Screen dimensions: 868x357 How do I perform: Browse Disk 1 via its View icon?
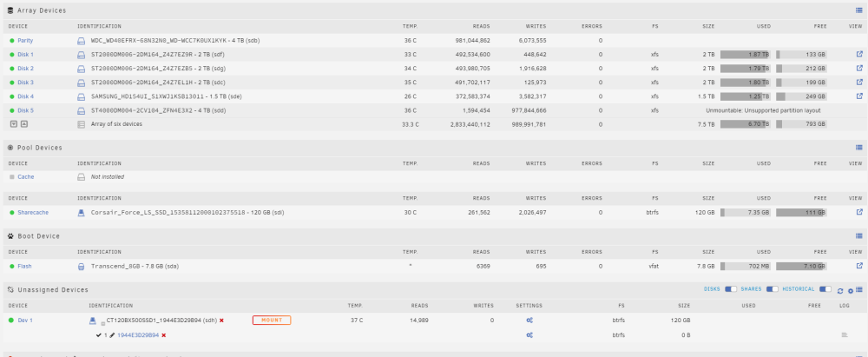pos(859,55)
